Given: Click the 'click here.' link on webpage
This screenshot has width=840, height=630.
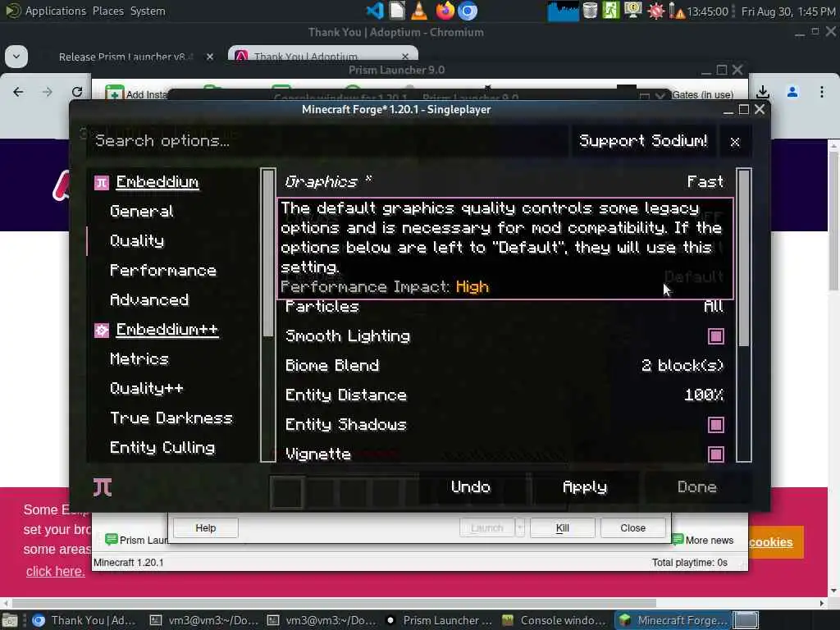Looking at the screenshot, I should (55, 572).
